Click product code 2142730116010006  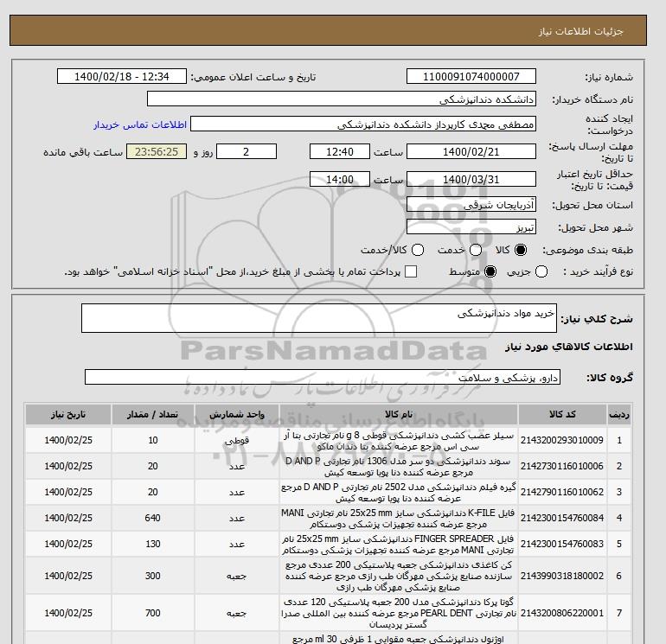(x=562, y=466)
